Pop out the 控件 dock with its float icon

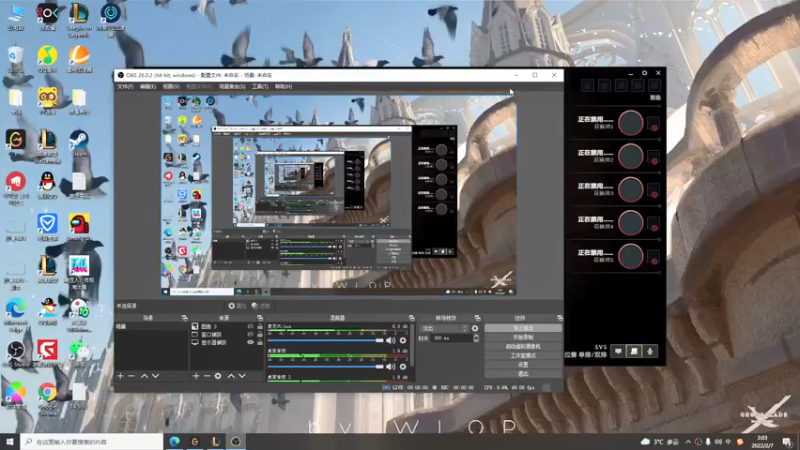pos(560,318)
